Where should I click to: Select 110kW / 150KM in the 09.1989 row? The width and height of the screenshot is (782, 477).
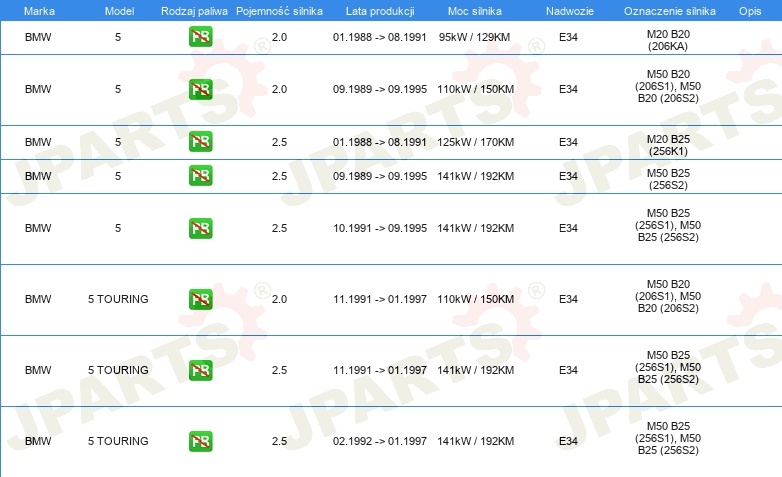475,89
